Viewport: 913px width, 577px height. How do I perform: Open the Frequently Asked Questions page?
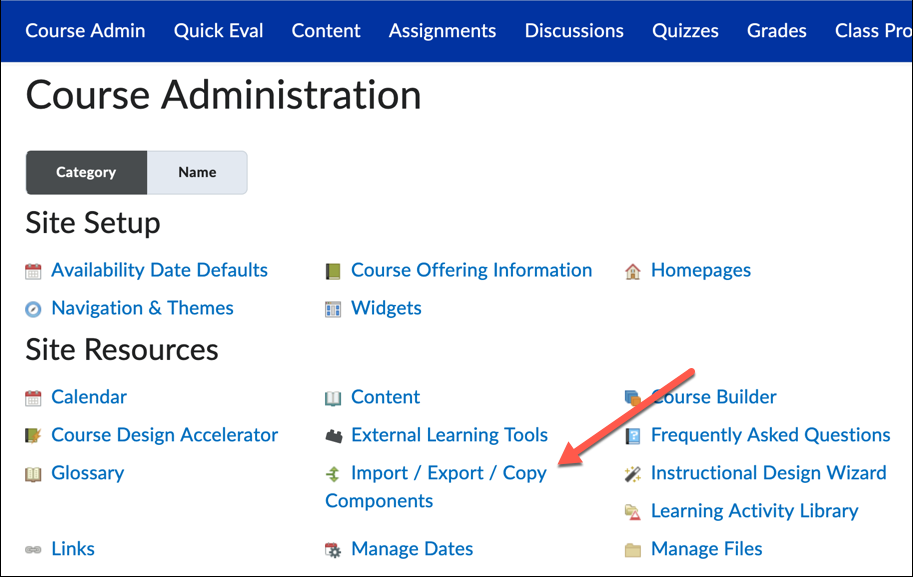(770, 435)
